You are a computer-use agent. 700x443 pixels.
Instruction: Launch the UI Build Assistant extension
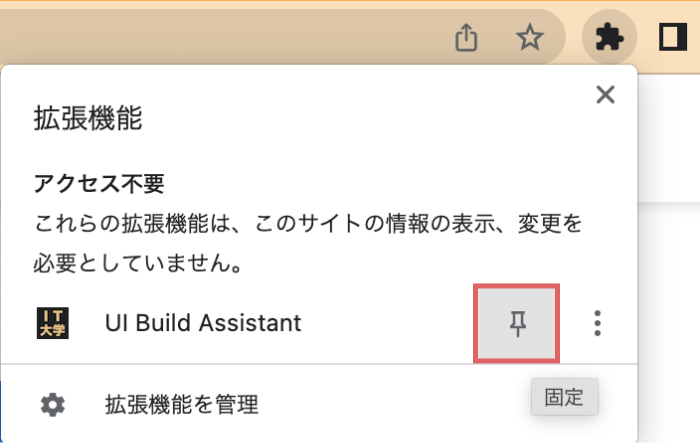(203, 323)
